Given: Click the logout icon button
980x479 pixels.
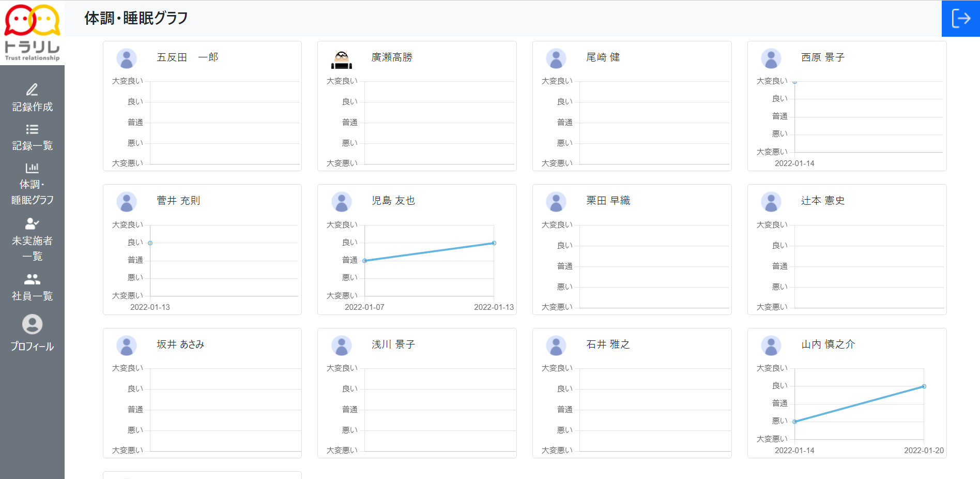Looking at the screenshot, I should pos(960,19).
